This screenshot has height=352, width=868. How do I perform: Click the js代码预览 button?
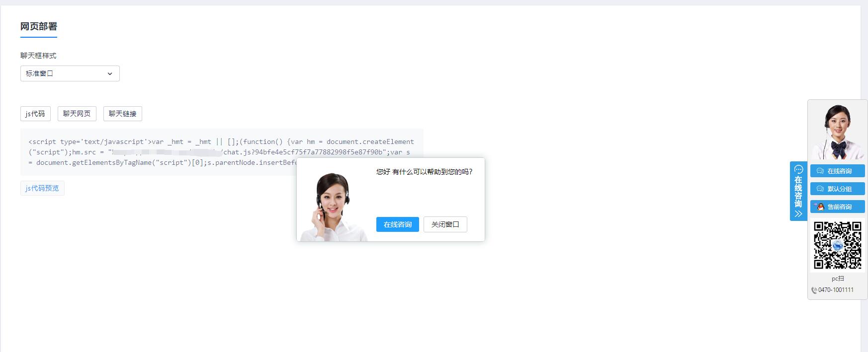(42, 188)
